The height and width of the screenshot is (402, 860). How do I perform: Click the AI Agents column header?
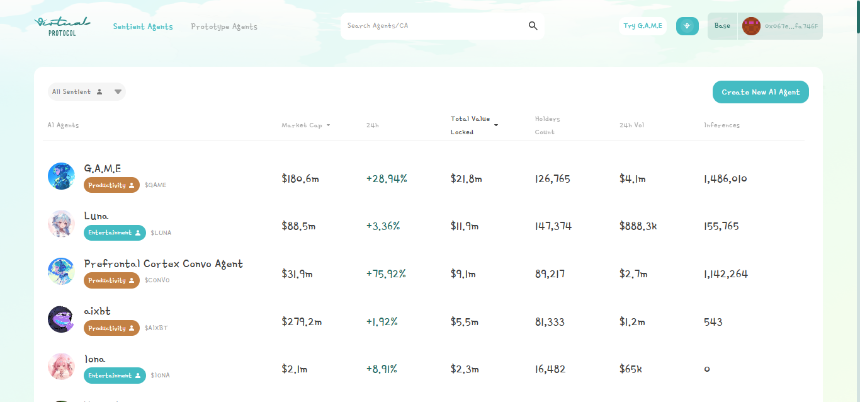click(63, 125)
